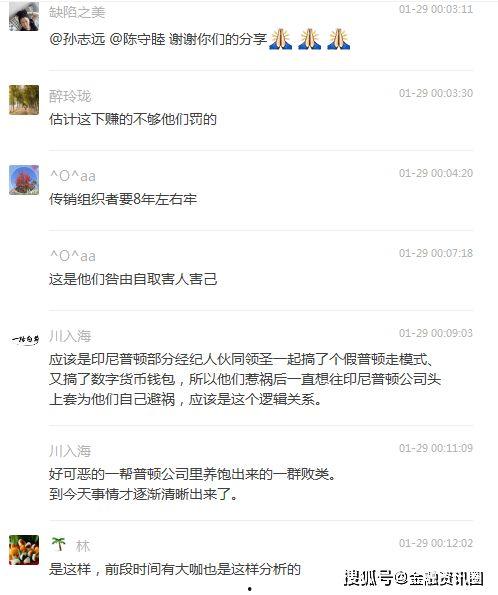Click message 这是他们咎由自取害人害己
The image size is (498, 595).
point(133,279)
